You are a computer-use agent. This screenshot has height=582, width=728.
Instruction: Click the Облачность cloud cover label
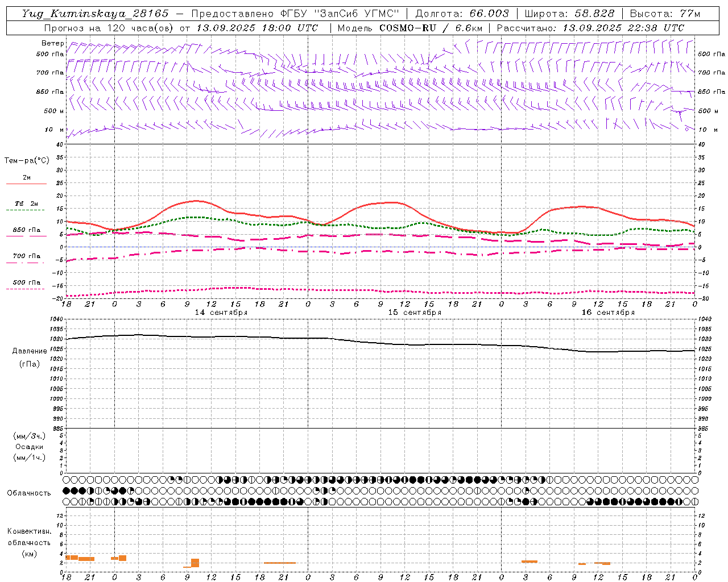tap(29, 493)
